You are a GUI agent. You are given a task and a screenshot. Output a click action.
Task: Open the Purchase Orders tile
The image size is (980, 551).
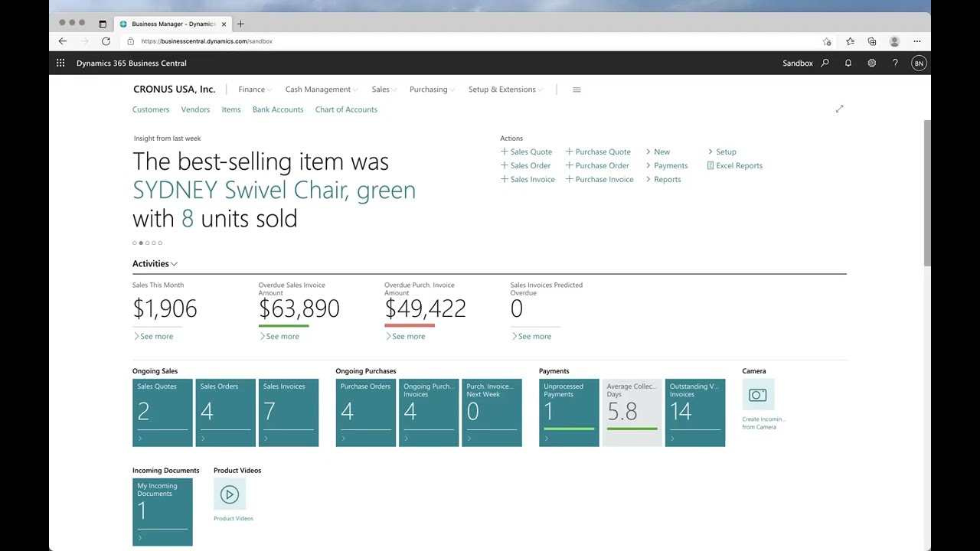pos(366,412)
